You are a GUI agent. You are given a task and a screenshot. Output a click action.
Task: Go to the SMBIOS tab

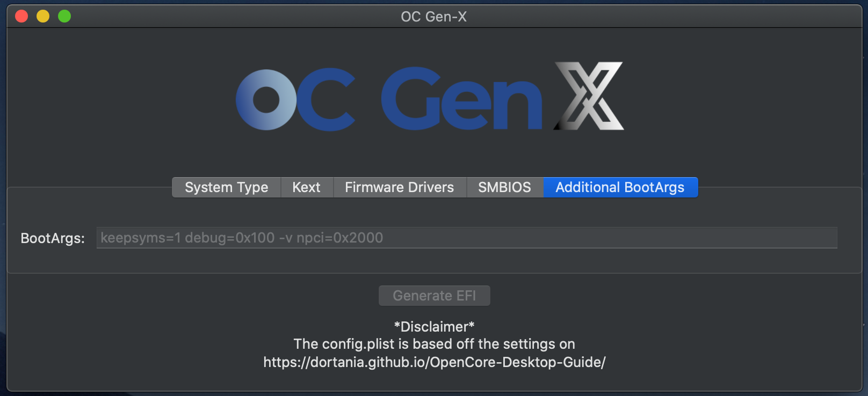(505, 187)
